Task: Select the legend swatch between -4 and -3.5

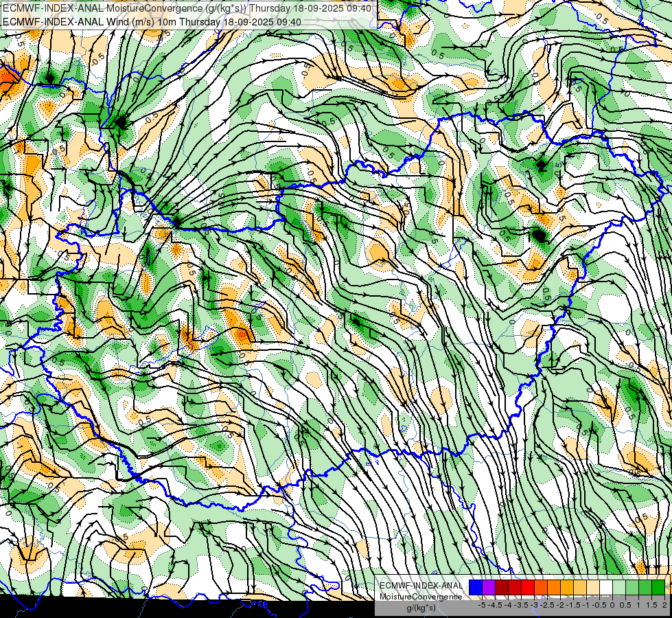Action: pos(515,588)
